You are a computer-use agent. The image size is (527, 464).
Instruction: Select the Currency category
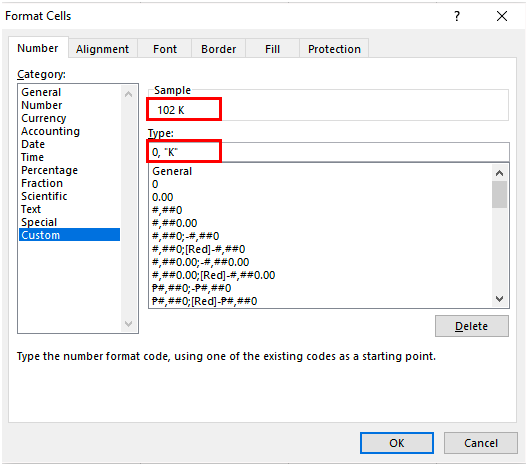pyautogui.click(x=44, y=118)
